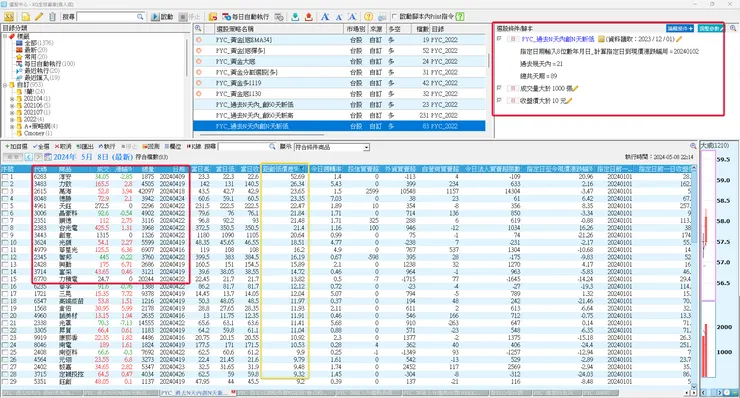
Task: Click 欄位 columns item in results toolbar
Action: point(173,147)
